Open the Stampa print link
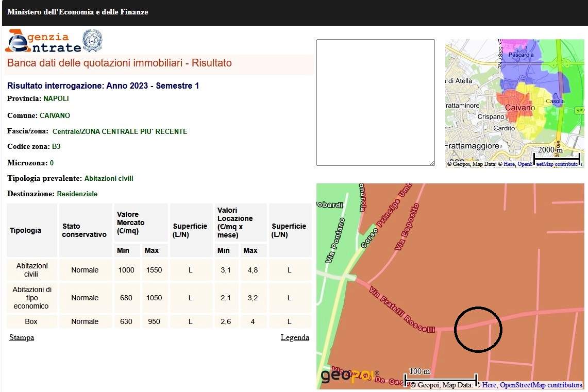The width and height of the screenshot is (588, 392). 22,337
